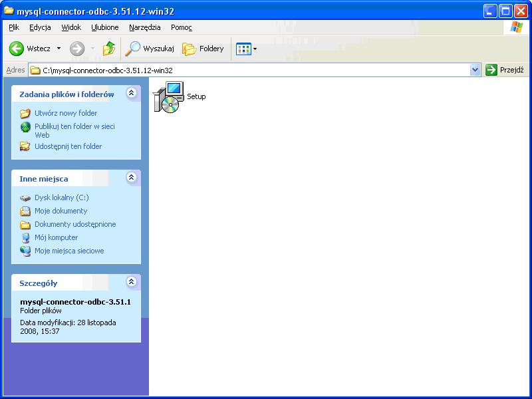Open Mój komputer from Inne miejsca

(56, 237)
